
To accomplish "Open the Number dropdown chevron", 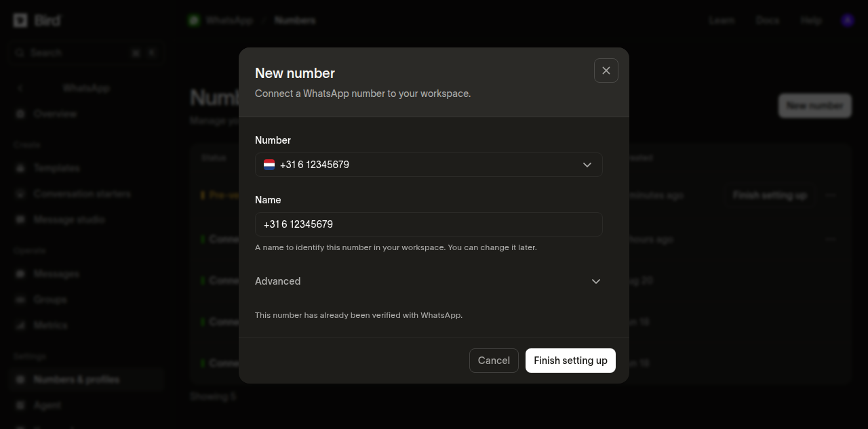I will click(x=587, y=165).
